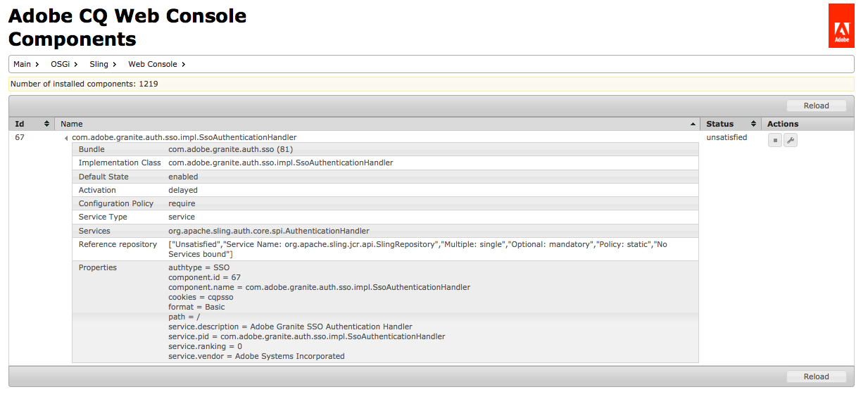Click the service.description property line
Screen dimensions: 868x399
(290, 327)
